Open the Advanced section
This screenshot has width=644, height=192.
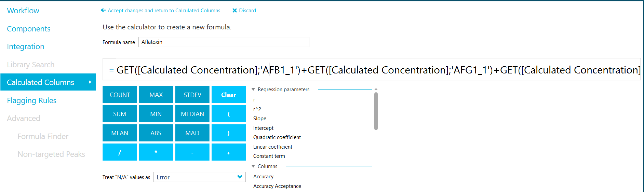pyautogui.click(x=24, y=118)
